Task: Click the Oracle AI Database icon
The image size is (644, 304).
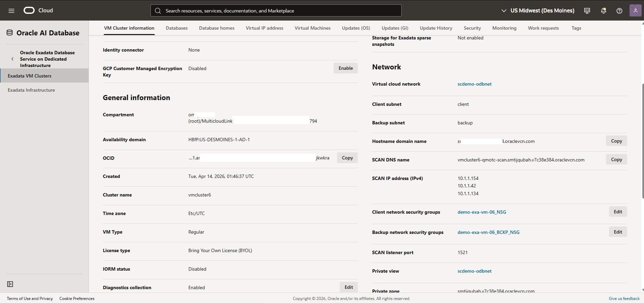Action: pyautogui.click(x=10, y=33)
